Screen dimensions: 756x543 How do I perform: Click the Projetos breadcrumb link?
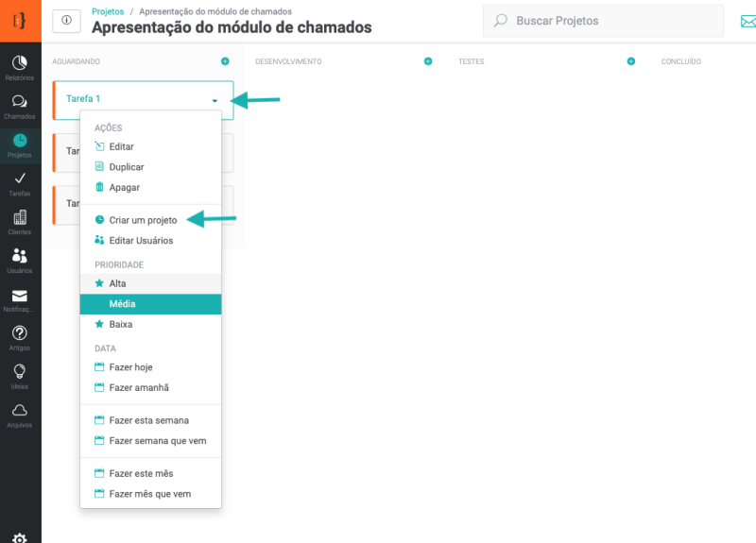tap(107, 11)
